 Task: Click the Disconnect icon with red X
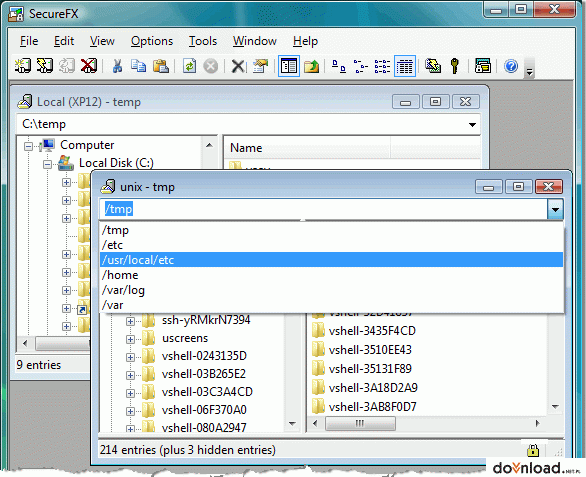tap(89, 66)
